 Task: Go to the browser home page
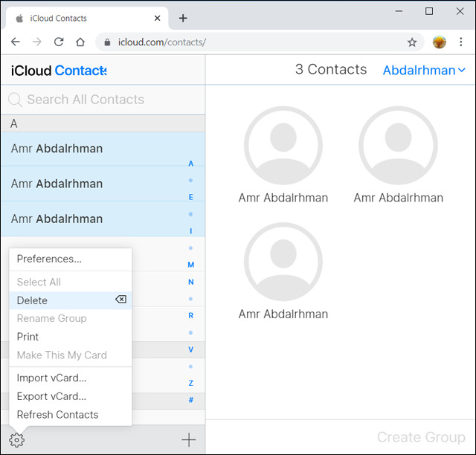click(x=80, y=42)
